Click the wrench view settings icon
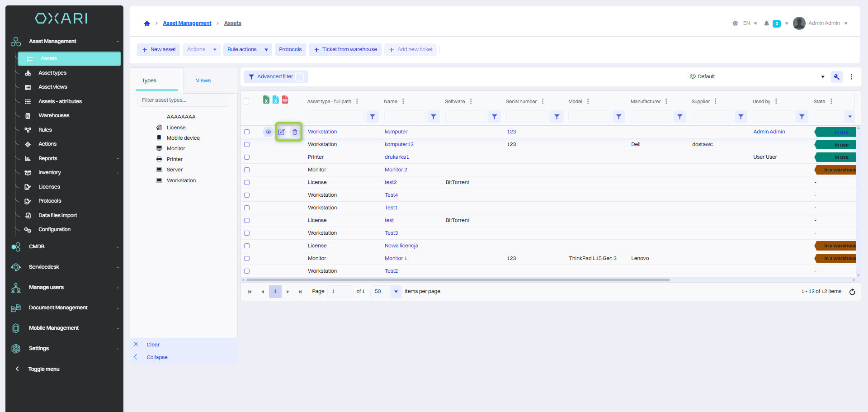This screenshot has width=868, height=412. (x=836, y=77)
